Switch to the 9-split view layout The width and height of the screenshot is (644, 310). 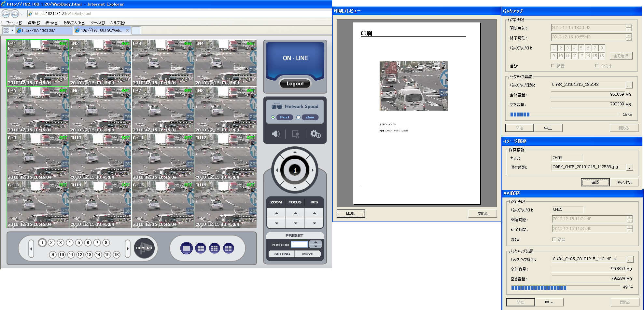214,248
